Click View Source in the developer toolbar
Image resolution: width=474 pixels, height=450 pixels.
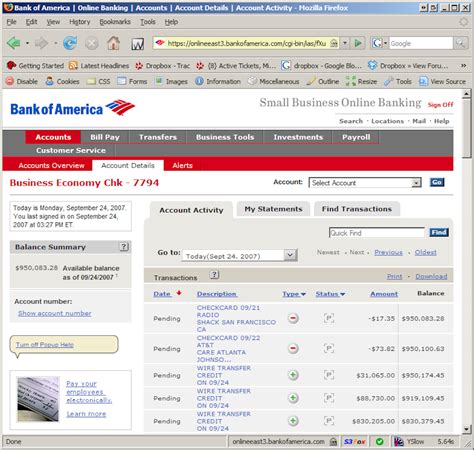pos(442,81)
